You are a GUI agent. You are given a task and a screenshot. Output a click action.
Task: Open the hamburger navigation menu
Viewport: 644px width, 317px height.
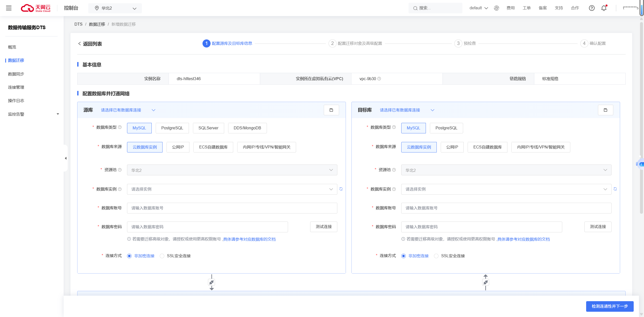pyautogui.click(x=9, y=8)
